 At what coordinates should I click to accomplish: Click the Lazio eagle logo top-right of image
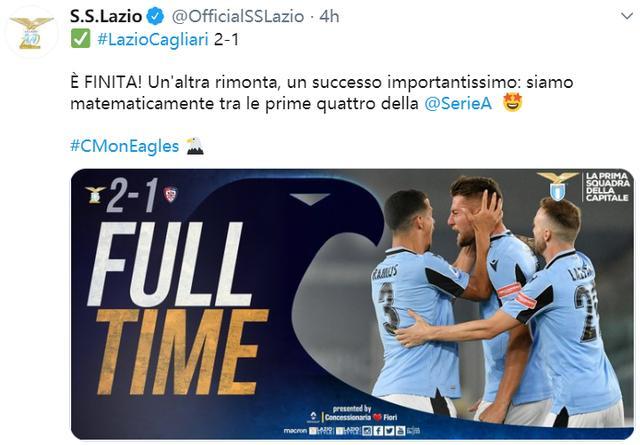tap(558, 186)
